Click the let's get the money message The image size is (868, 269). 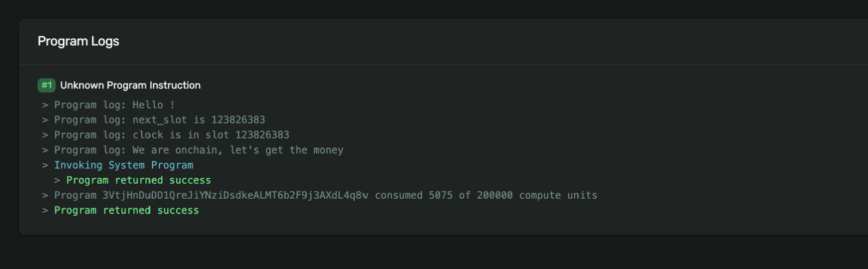click(287, 150)
